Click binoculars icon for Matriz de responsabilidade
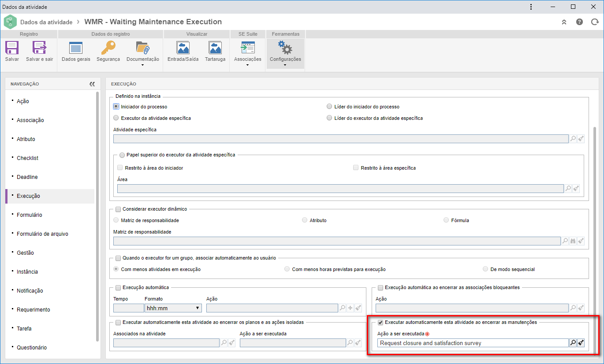Viewport: 604px width, 364px height. [573, 241]
